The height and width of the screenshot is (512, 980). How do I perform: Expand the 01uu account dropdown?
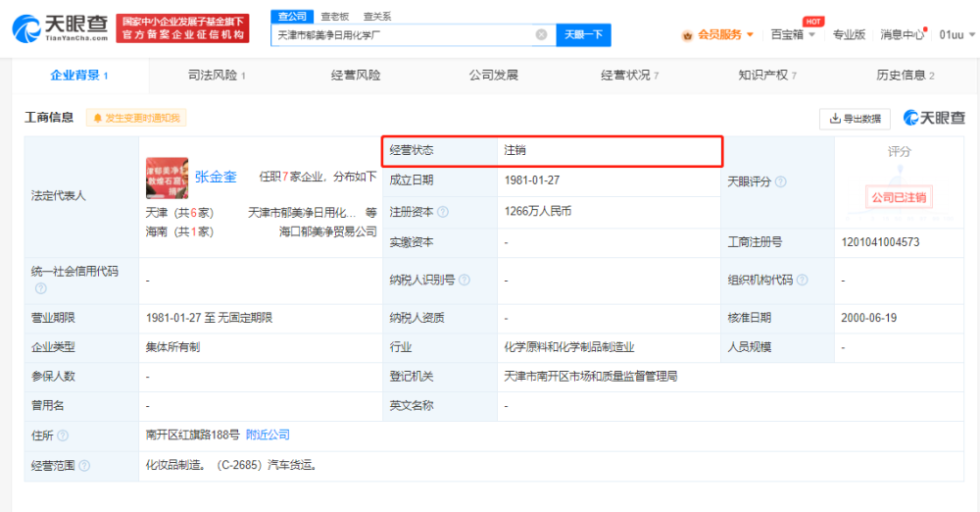click(956, 34)
